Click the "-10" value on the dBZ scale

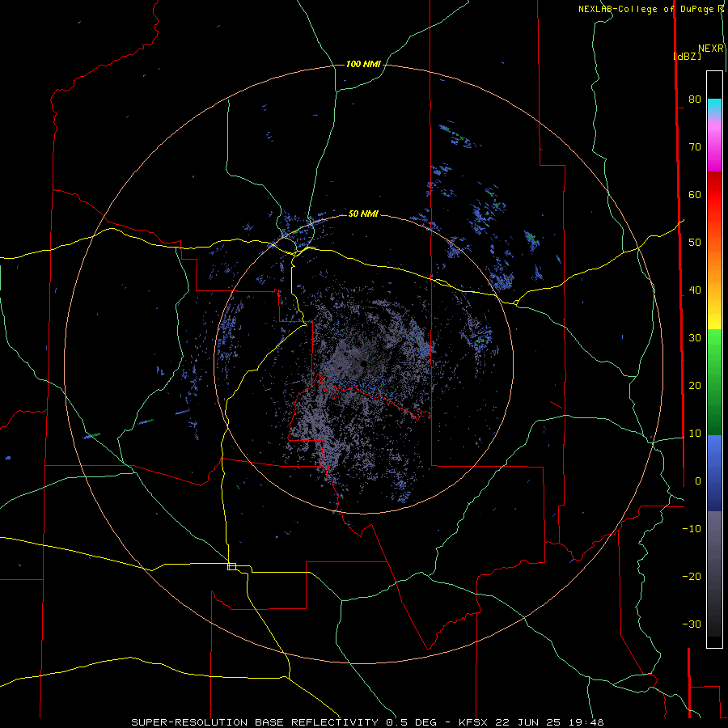pyautogui.click(x=692, y=528)
